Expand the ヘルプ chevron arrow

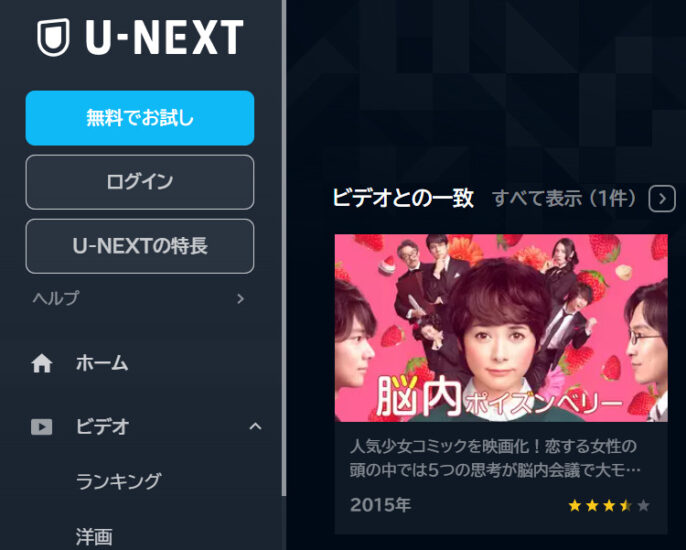240,299
